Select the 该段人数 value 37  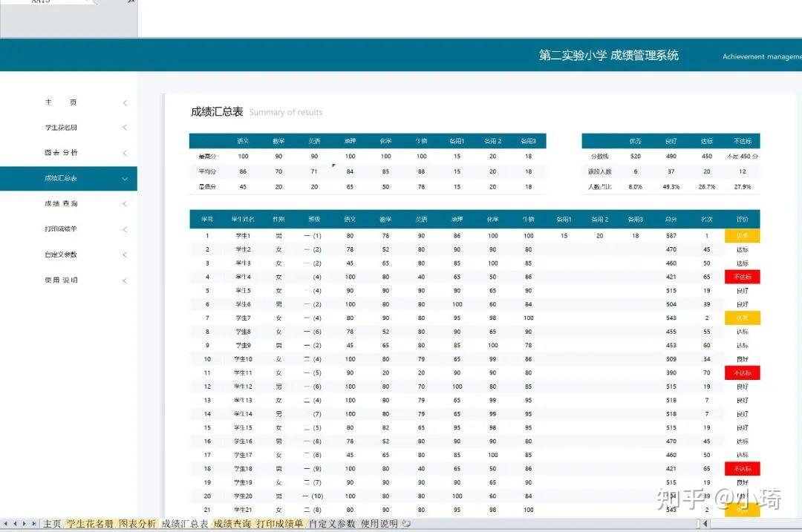pos(671,171)
